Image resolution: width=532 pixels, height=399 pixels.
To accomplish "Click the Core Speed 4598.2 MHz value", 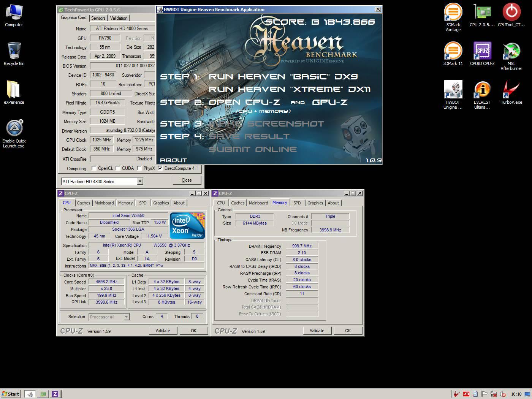I will (106, 282).
